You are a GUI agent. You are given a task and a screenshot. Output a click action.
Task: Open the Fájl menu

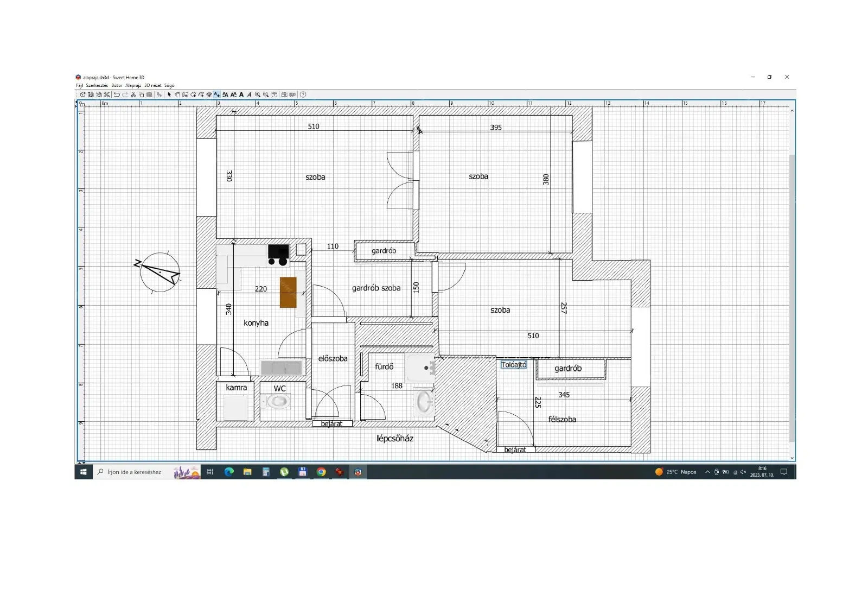point(79,85)
